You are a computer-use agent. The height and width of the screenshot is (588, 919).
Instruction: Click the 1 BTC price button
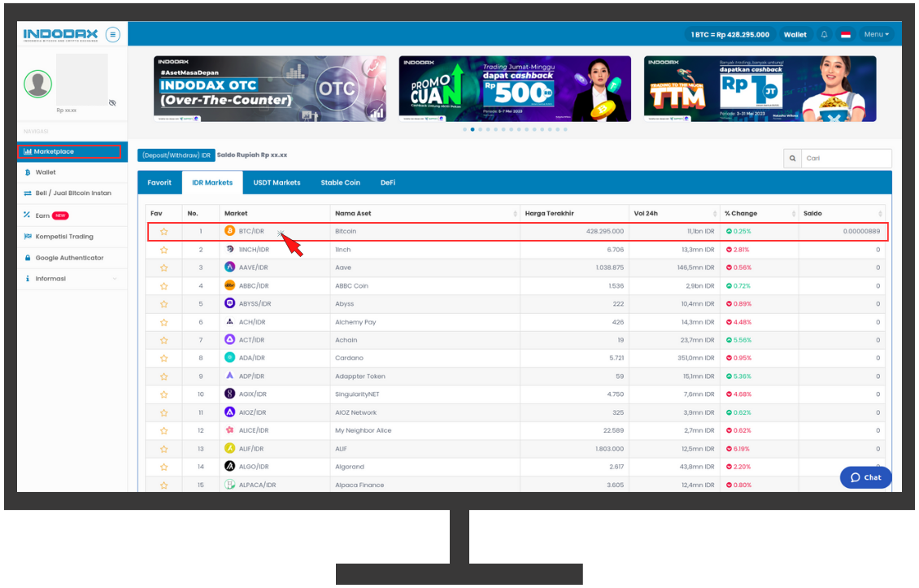tap(730, 35)
